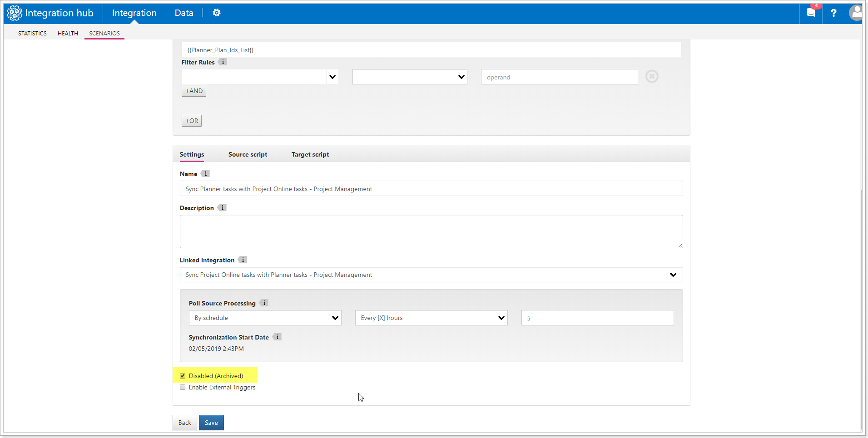Open the filter rule operator dropdown
This screenshot has width=868, height=438.
pos(410,77)
